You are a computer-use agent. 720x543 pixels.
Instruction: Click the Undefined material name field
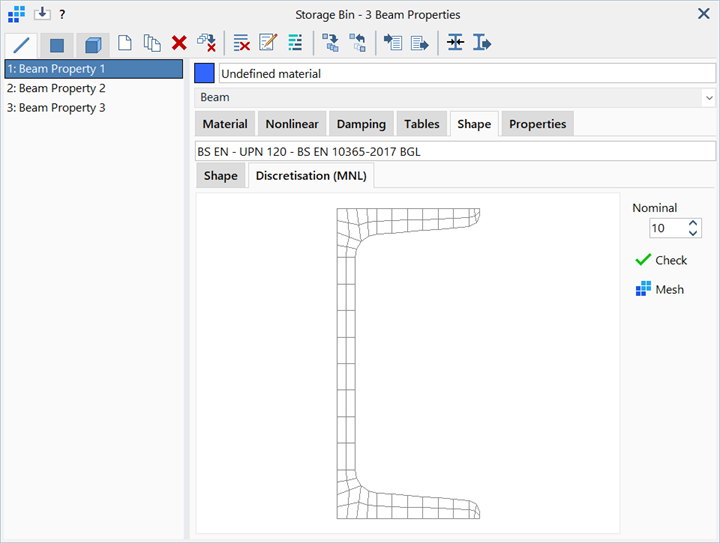click(467, 73)
